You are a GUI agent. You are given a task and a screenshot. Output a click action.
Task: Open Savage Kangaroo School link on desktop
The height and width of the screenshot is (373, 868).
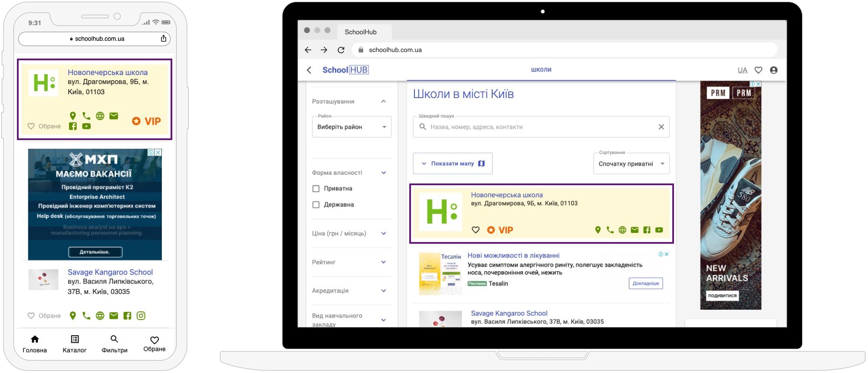point(509,313)
